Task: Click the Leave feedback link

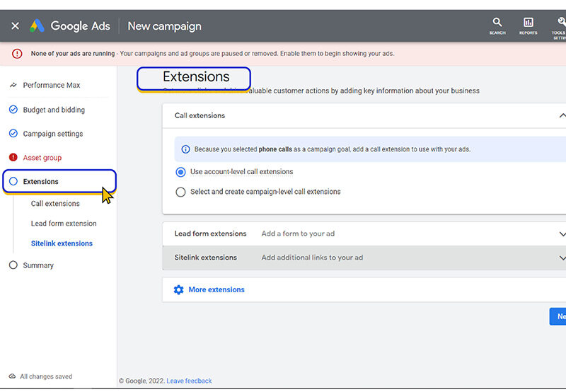Action: pyautogui.click(x=189, y=381)
